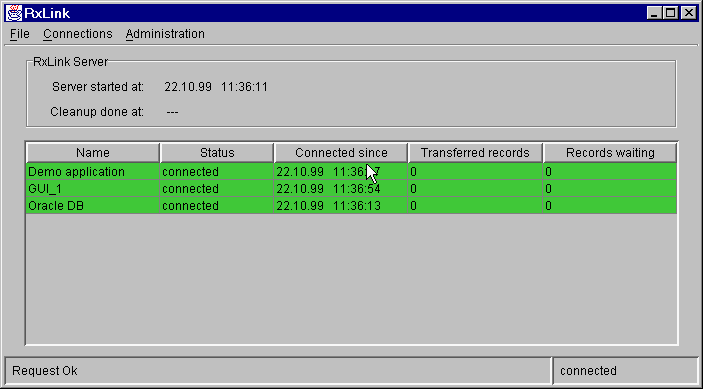Image resolution: width=703 pixels, height=389 pixels.
Task: Click the status cell of Oracle DB
Action: (x=217, y=206)
